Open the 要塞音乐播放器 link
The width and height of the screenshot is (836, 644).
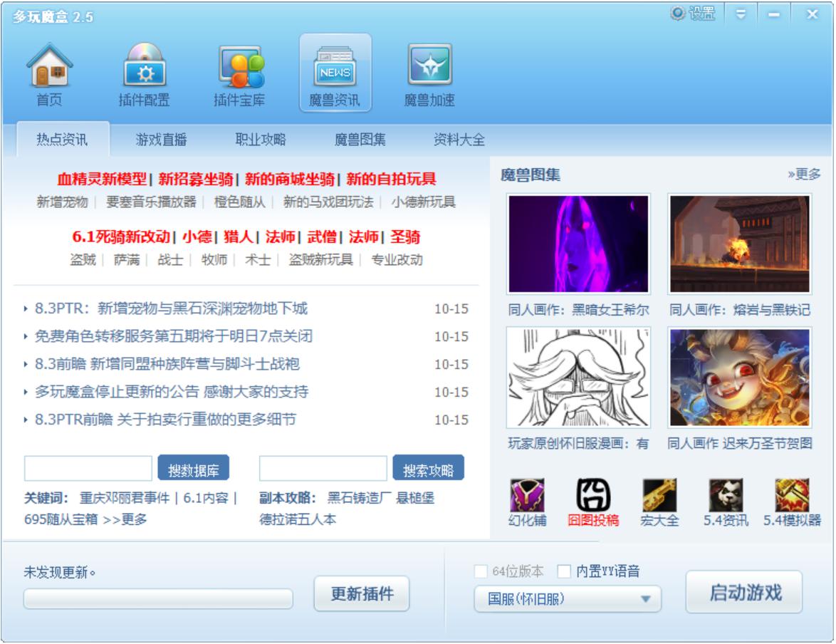click(152, 202)
